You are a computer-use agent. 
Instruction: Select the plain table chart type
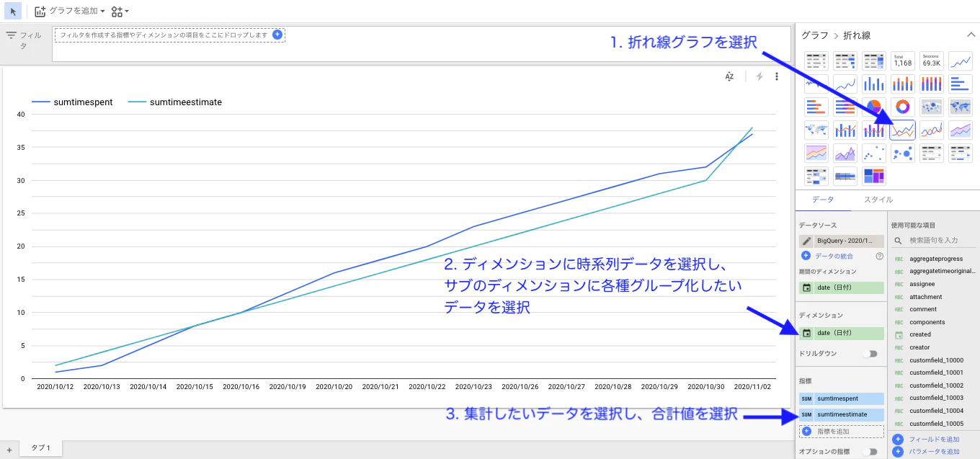coord(816,61)
